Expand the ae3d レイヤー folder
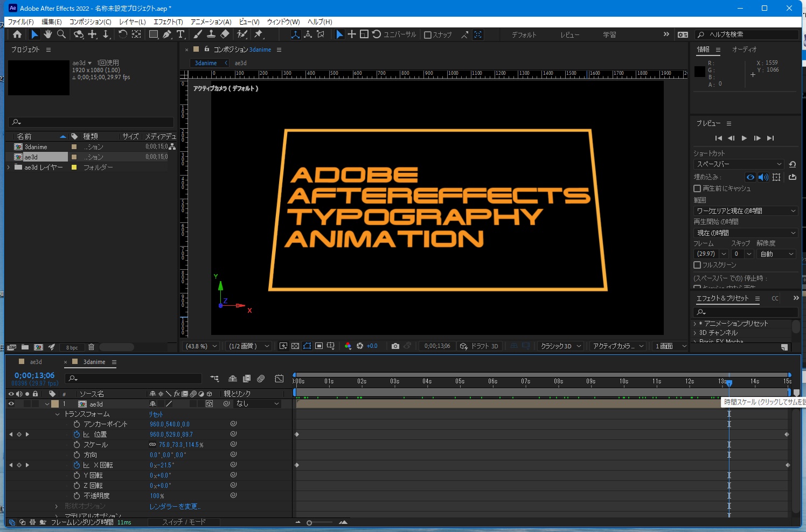This screenshot has height=532, width=806. (9, 167)
